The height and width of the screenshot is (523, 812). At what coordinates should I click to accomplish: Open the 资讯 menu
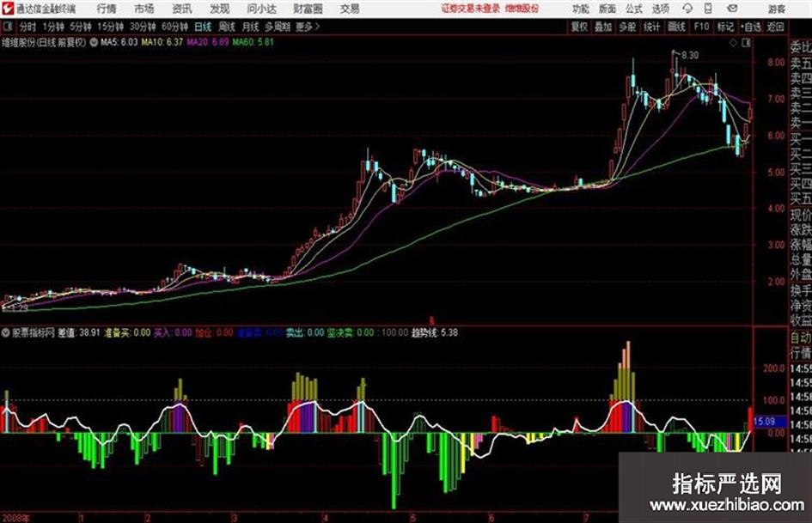182,9
